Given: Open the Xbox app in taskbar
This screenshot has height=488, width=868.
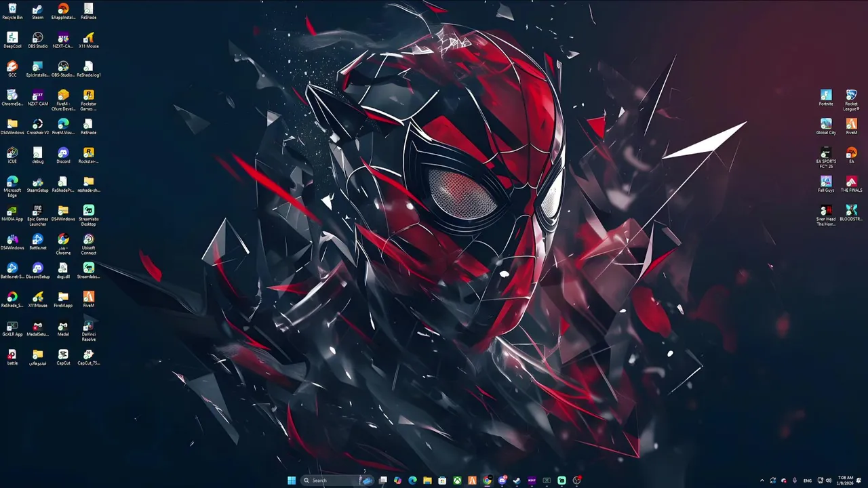Looking at the screenshot, I should click(457, 480).
